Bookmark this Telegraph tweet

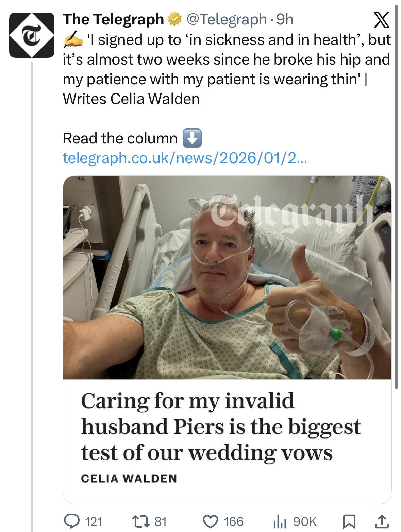click(x=349, y=521)
